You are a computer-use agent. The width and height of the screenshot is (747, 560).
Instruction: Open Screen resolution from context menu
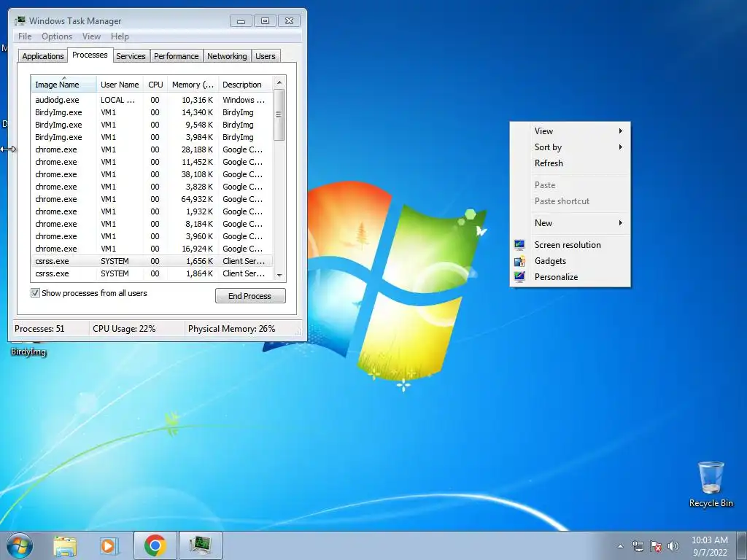tap(570, 245)
